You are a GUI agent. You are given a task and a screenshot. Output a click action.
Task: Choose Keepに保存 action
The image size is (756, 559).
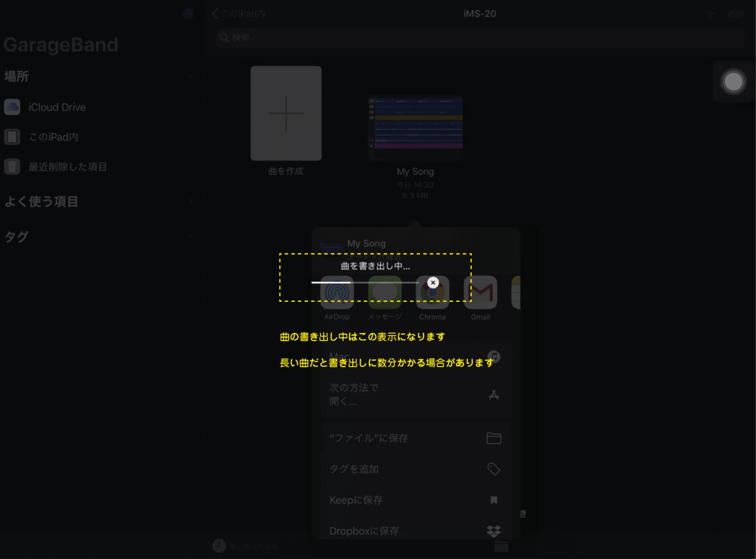pyautogui.click(x=416, y=500)
